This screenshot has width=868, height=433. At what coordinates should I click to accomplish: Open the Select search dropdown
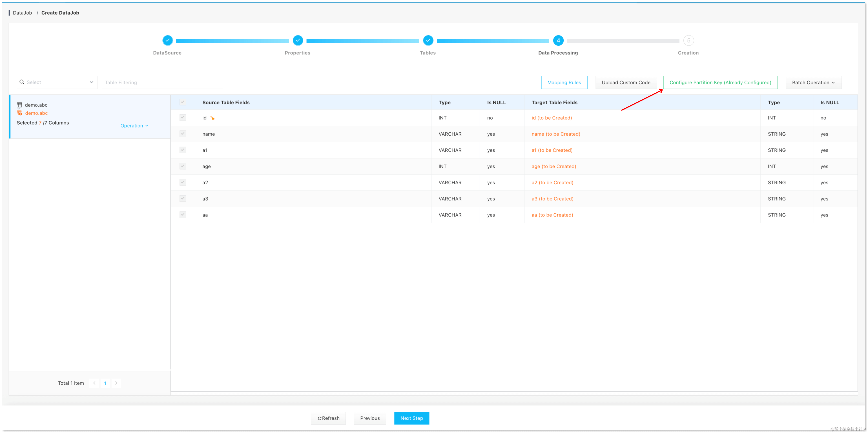tap(57, 82)
